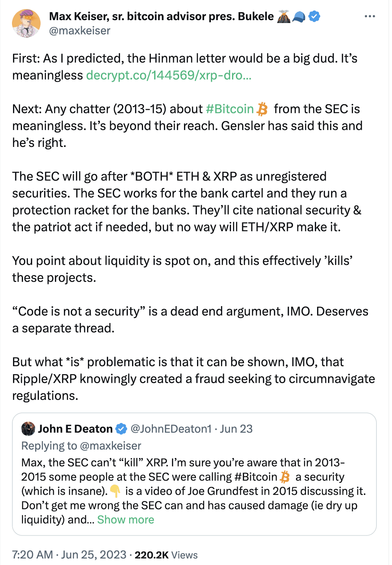This screenshot has width=392, height=565.
Task: Click John E Deaton's blue verified badge
Action: 121,429
